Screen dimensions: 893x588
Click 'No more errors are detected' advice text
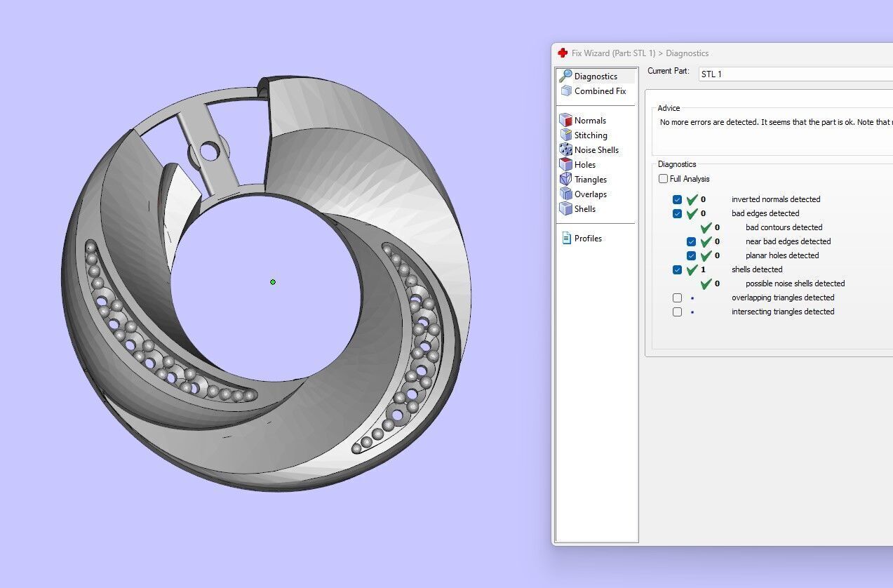point(776,122)
